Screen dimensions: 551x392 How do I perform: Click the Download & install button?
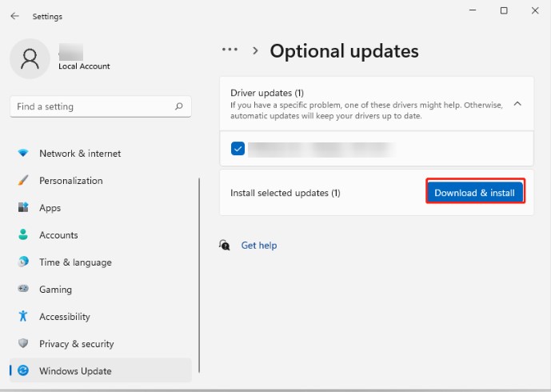(474, 193)
